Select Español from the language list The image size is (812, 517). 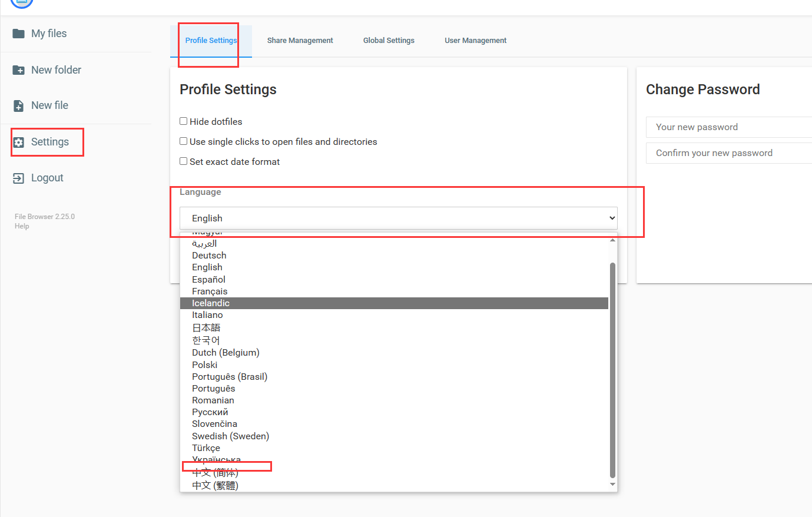[394, 280]
